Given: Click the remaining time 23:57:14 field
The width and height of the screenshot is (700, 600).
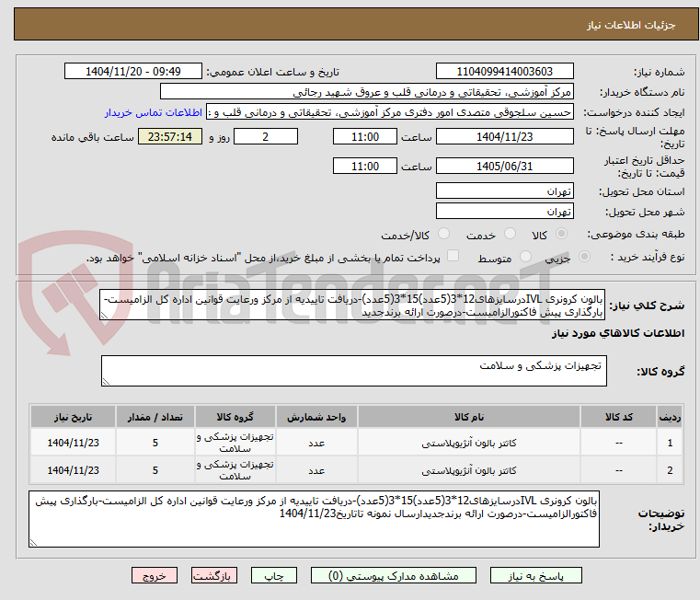Looking at the screenshot, I should click(170, 137).
